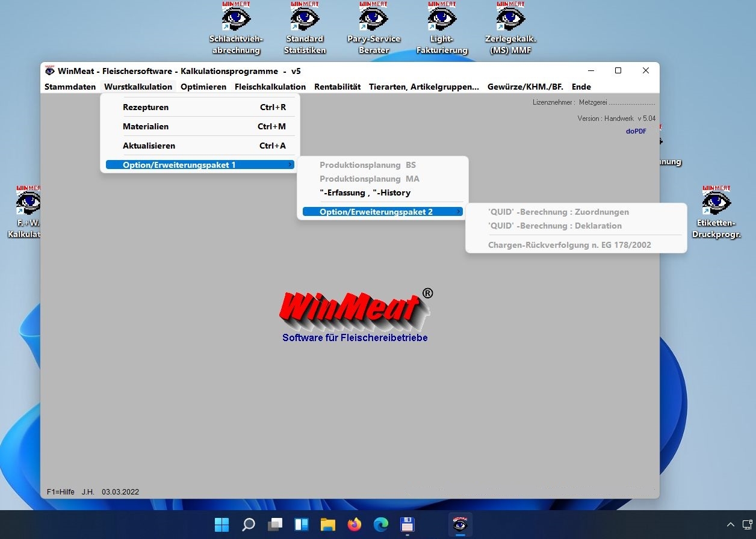Click the Windows Start button

tap(222, 525)
